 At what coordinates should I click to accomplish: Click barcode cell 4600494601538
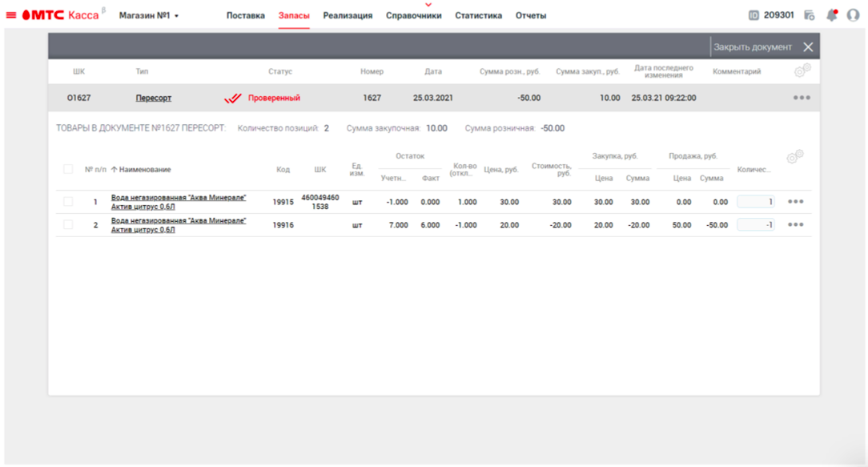pos(320,202)
